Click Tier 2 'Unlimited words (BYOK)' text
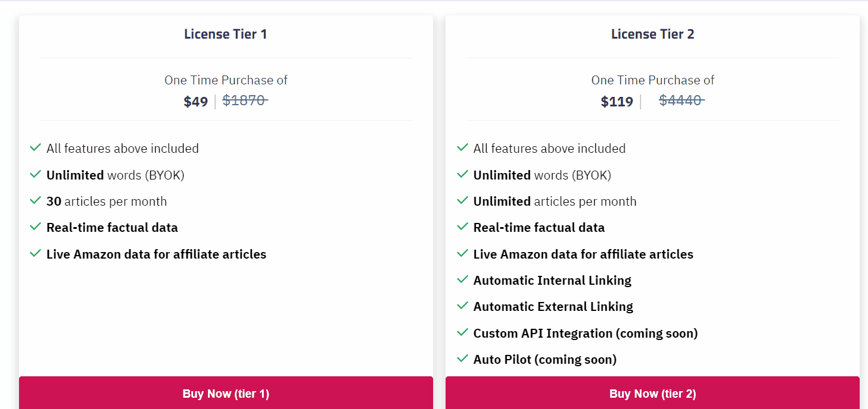 point(542,175)
